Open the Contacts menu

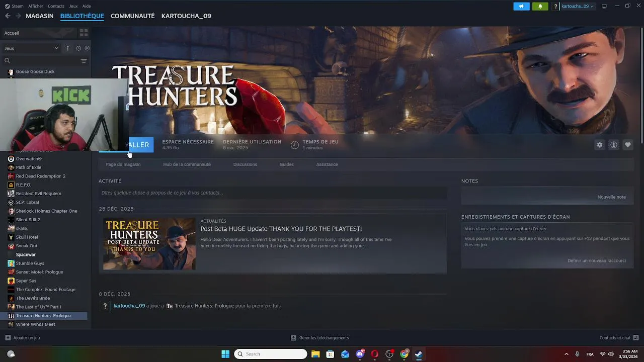tap(56, 6)
